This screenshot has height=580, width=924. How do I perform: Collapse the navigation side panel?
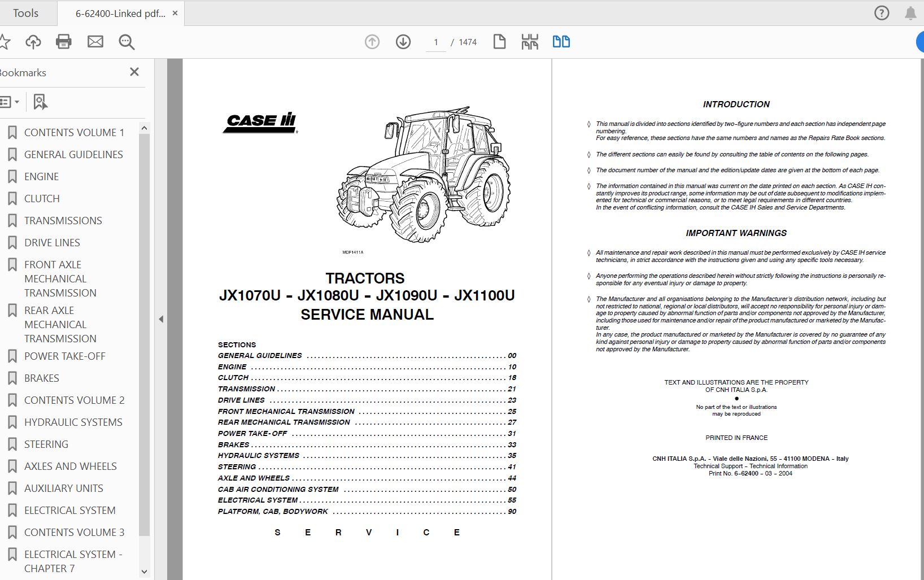[x=161, y=319]
